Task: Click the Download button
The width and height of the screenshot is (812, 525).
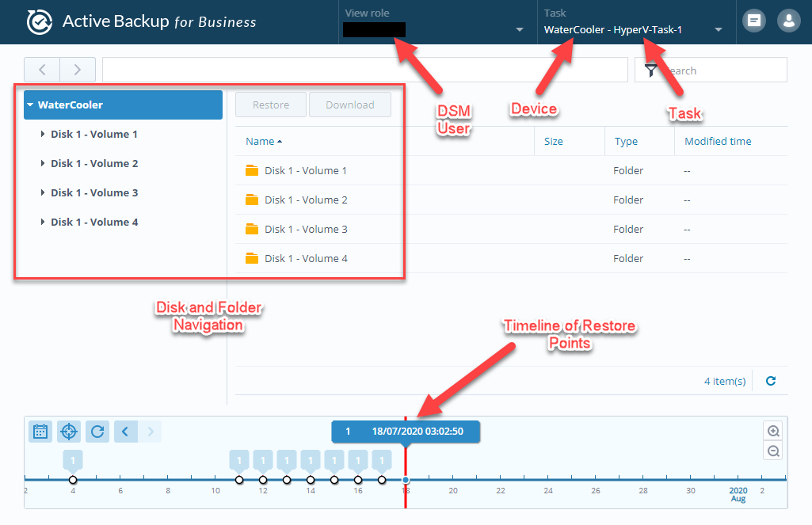Action: point(350,105)
